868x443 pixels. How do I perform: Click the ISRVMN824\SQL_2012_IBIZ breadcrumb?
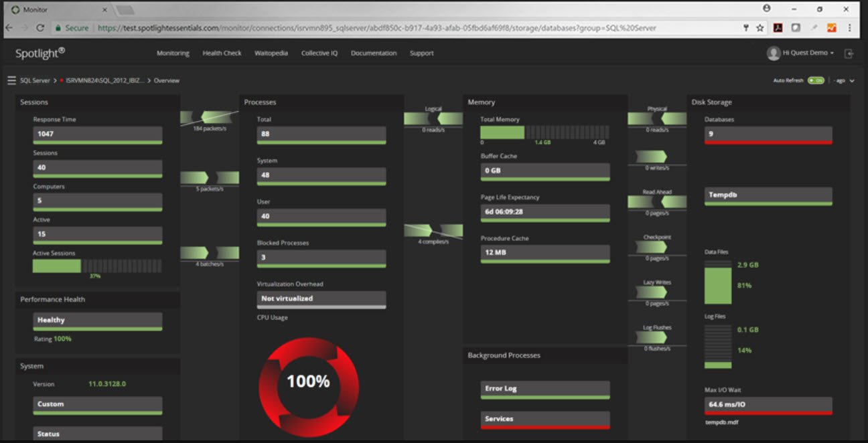tap(104, 80)
